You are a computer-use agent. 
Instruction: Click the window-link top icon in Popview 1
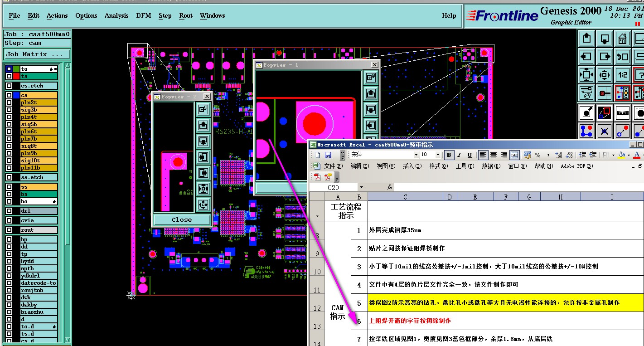[371, 78]
